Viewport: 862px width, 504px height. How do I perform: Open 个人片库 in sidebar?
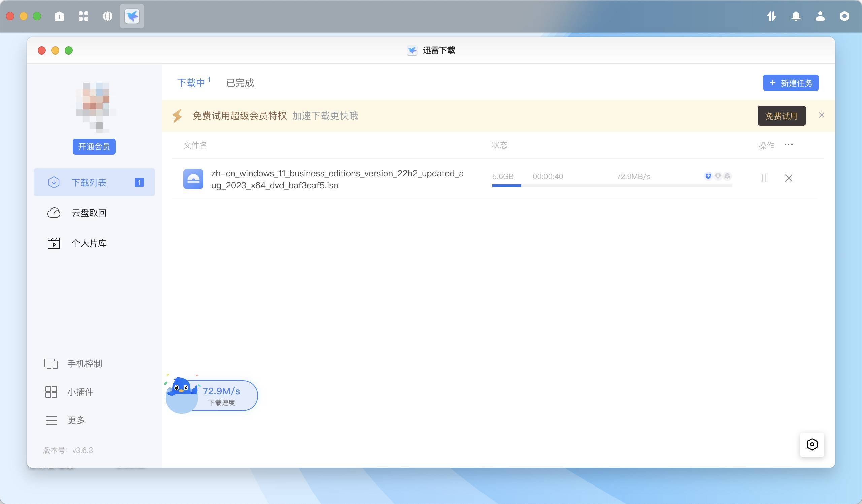(x=94, y=243)
